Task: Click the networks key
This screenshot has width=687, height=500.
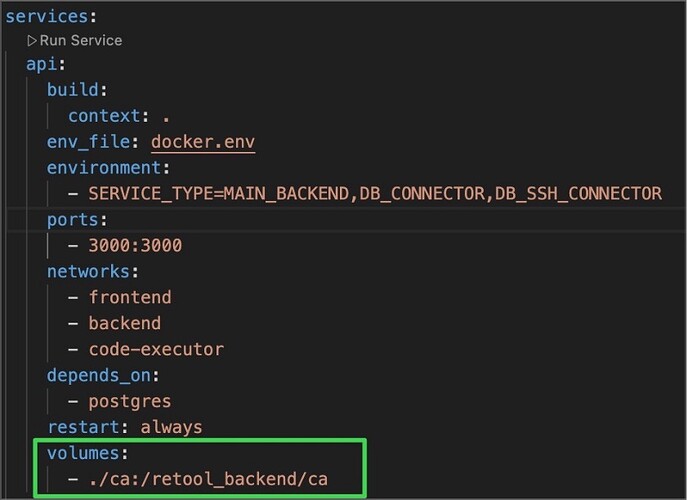Action: tap(88, 271)
